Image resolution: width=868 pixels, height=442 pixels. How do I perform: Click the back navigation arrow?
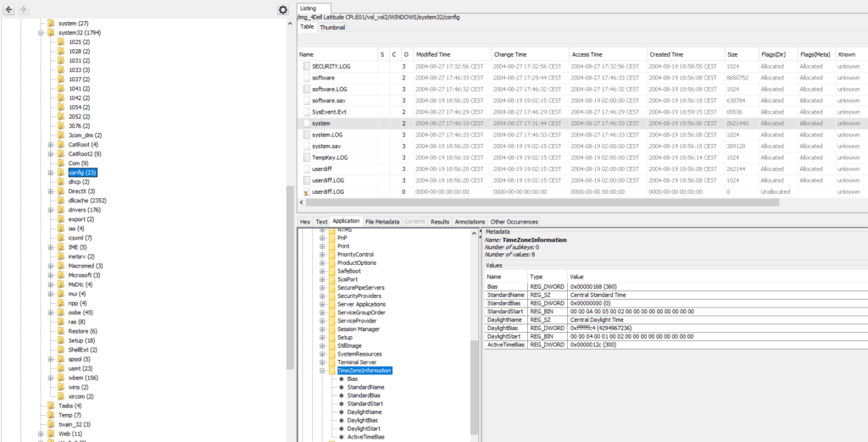pos(9,10)
